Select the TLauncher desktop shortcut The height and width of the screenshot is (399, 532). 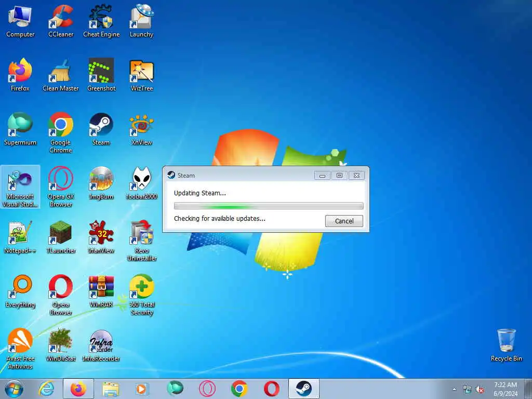[x=61, y=237]
